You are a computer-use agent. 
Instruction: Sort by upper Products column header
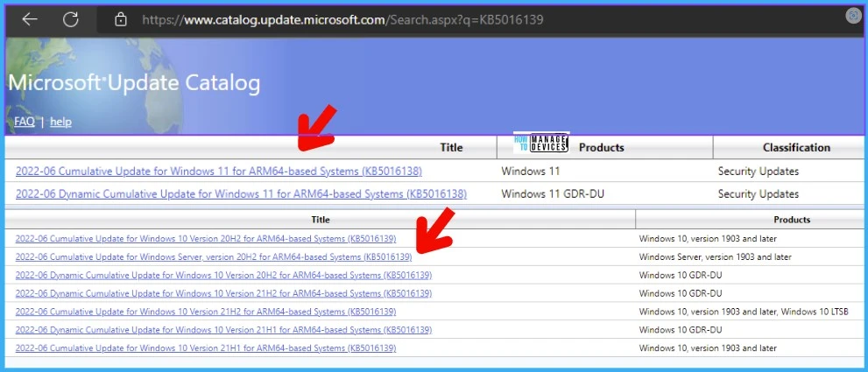601,148
